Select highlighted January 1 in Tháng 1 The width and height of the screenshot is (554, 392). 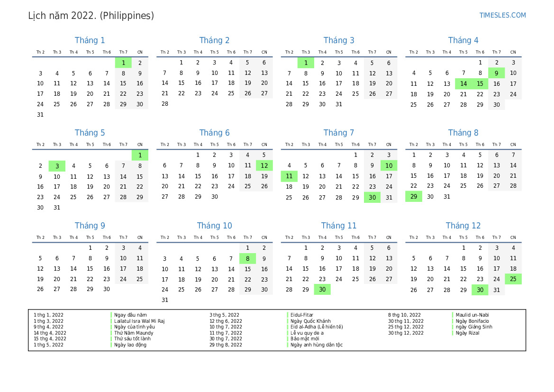[123, 63]
